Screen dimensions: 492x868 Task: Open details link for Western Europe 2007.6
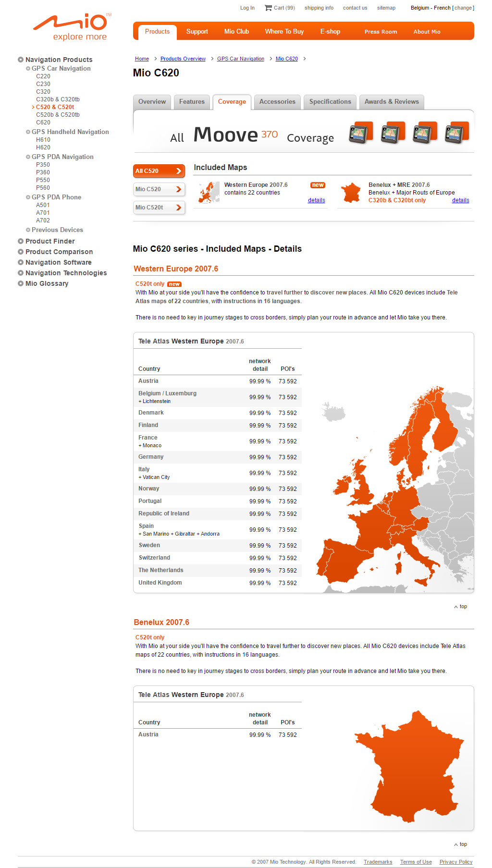click(317, 200)
